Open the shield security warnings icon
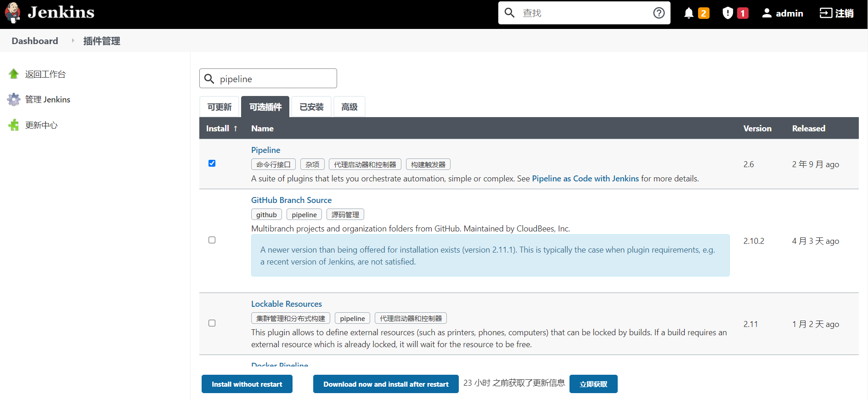 pos(727,13)
